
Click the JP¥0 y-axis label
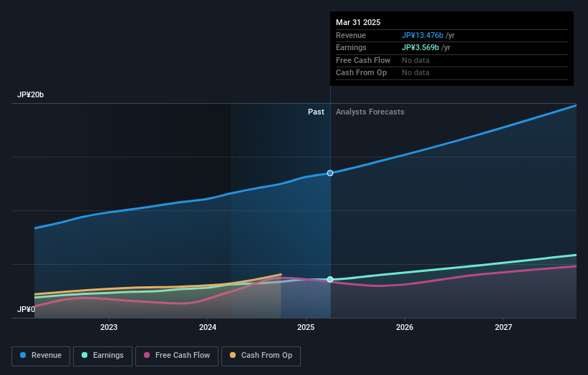point(26,309)
